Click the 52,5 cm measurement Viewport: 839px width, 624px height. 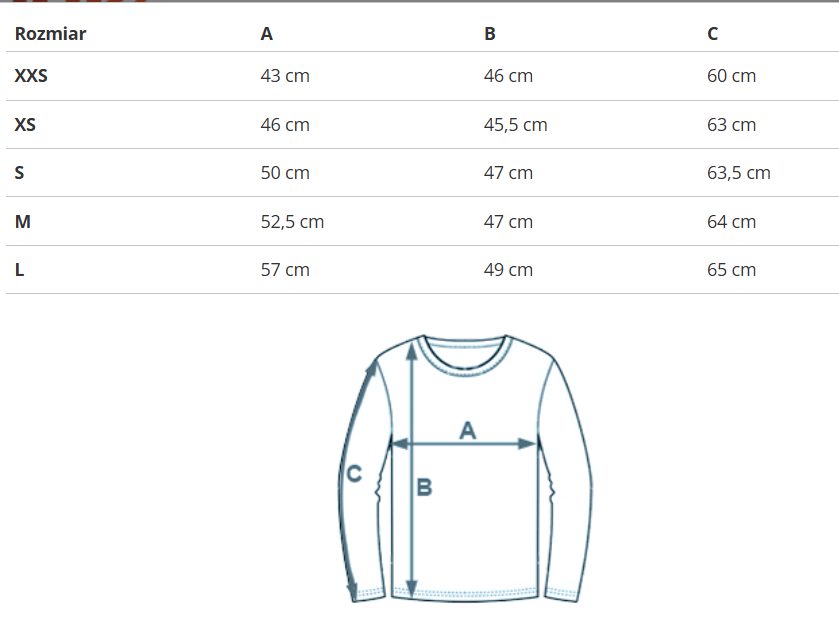(x=292, y=222)
